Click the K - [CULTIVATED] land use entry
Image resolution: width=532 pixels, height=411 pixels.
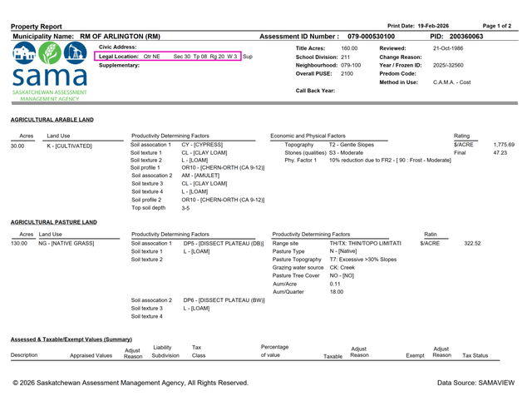coord(69,146)
